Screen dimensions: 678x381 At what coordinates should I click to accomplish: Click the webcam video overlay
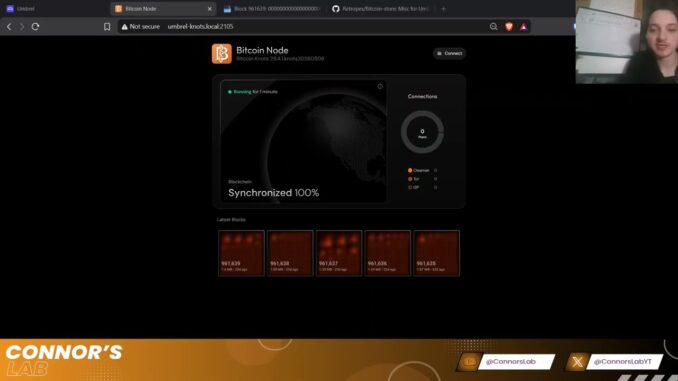(x=627, y=42)
